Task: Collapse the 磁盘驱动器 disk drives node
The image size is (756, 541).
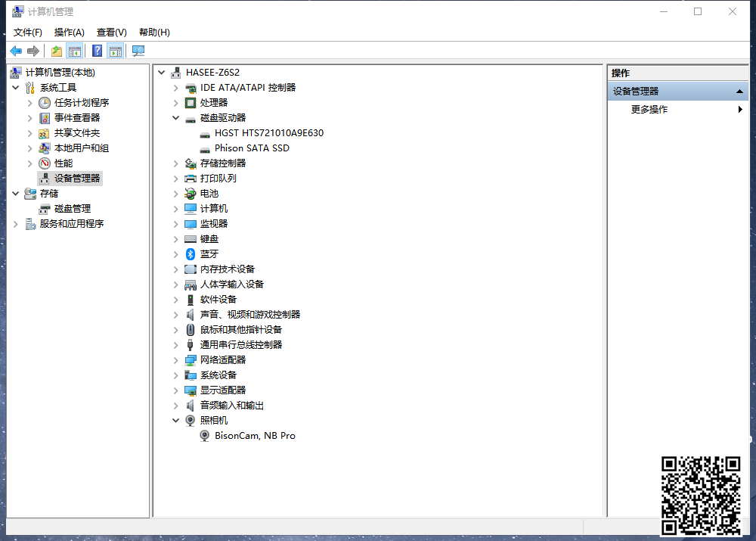Action: [175, 118]
